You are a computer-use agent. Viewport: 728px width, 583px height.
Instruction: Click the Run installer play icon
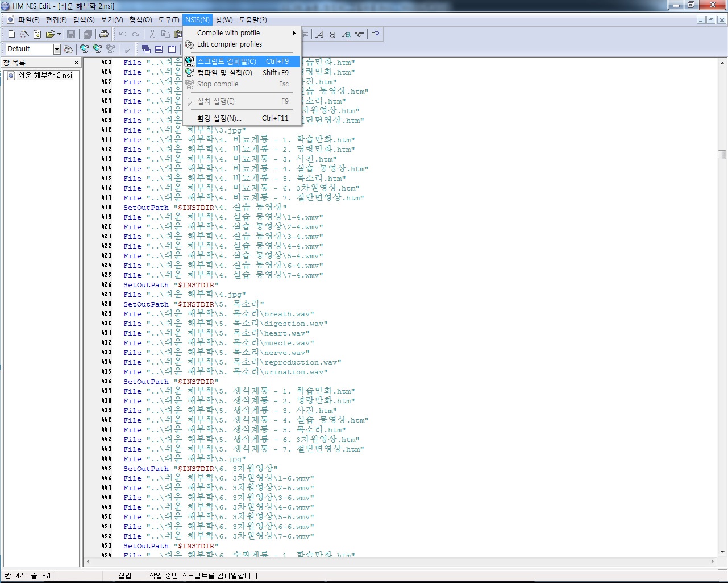[x=127, y=49]
